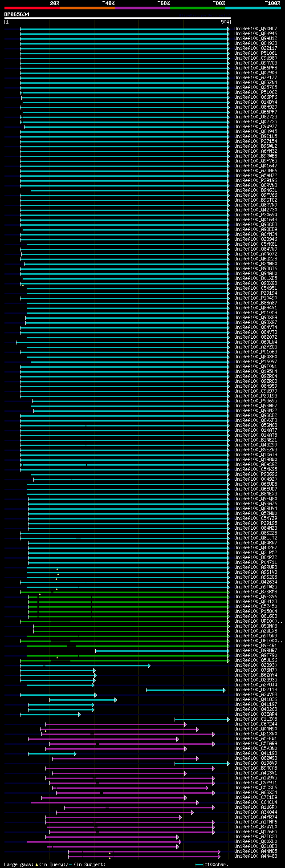Select label UniRef100_B1NEZ1
Viewport: 285px width, 868px height.
[256, 440]
